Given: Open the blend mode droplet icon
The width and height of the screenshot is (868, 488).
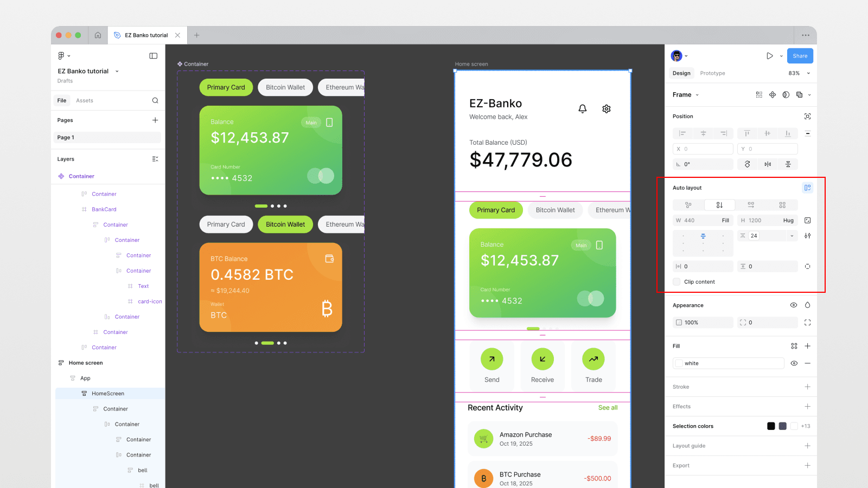Looking at the screenshot, I should (x=808, y=305).
